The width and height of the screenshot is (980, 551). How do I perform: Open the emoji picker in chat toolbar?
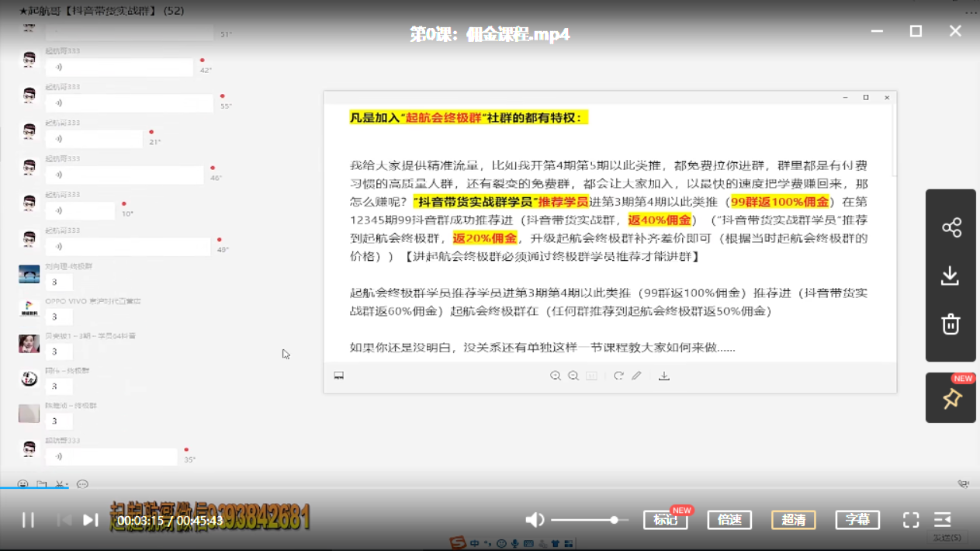click(x=23, y=484)
